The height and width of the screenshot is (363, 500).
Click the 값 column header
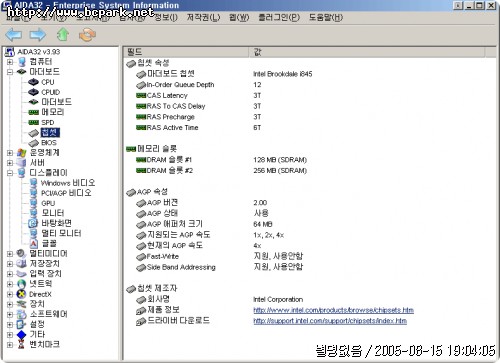(367, 52)
